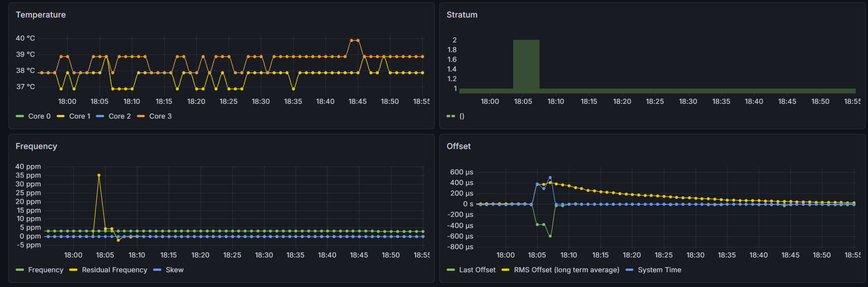Click the 18:10 label on Stratum axis

556,102
